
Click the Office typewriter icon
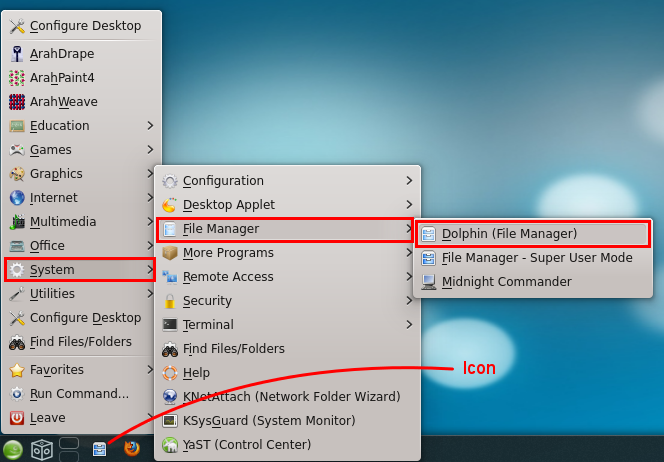pos(17,246)
